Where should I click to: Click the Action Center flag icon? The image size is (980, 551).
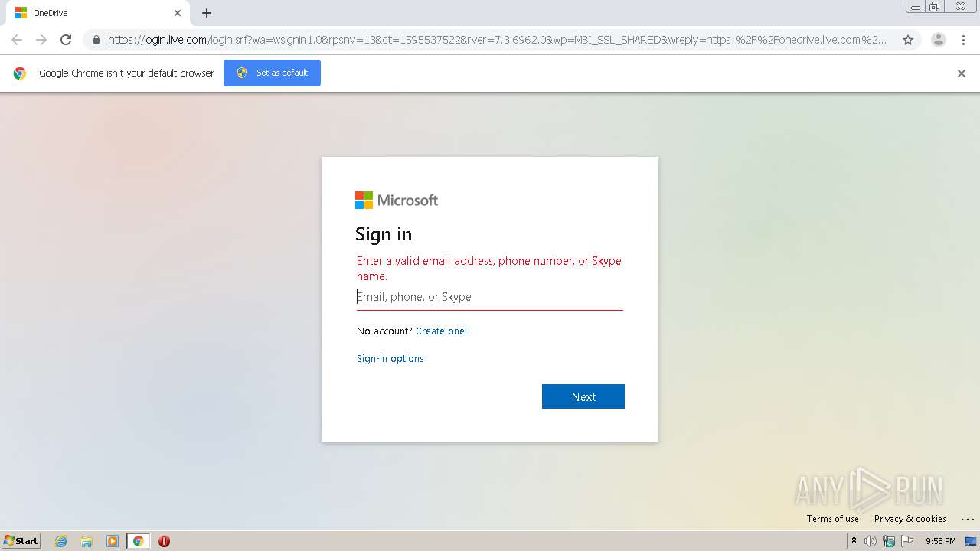click(x=907, y=541)
